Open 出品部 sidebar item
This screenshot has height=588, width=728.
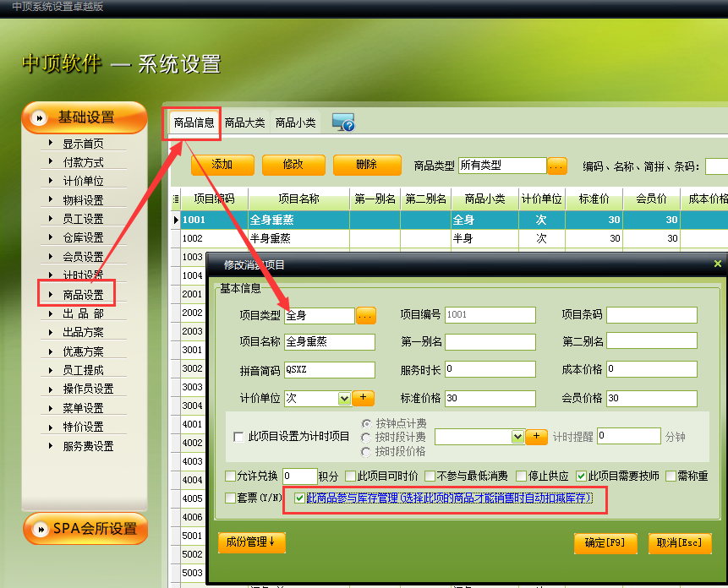[83, 313]
